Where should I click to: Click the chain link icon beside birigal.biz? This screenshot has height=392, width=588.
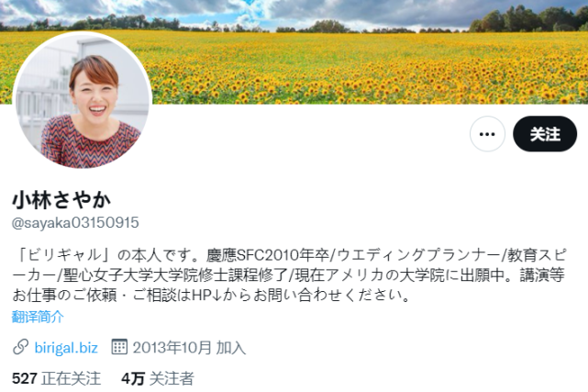click(20, 347)
